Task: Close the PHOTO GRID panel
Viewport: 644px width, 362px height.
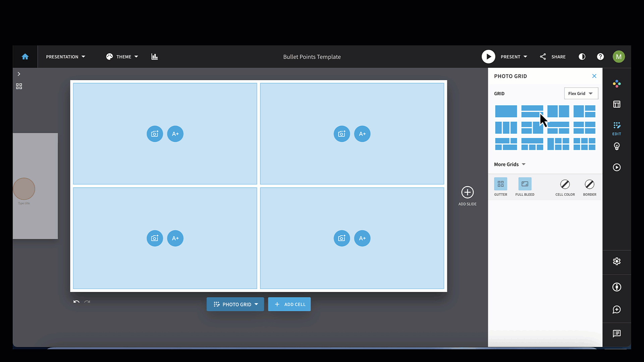Action: pos(594,76)
